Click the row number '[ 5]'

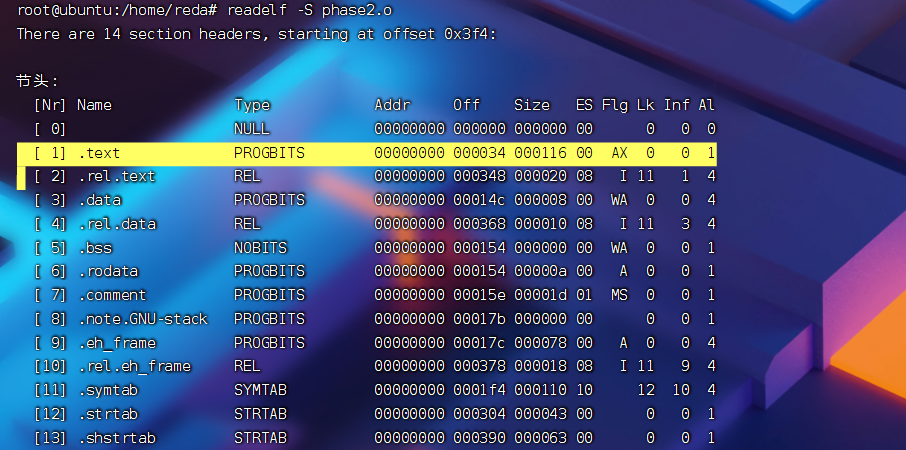(x=50, y=248)
